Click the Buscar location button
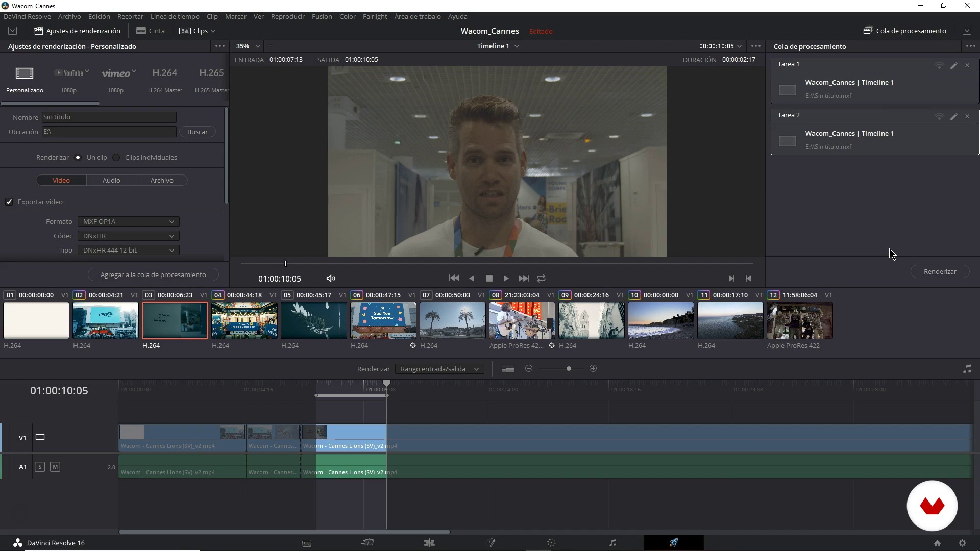 pos(197,132)
